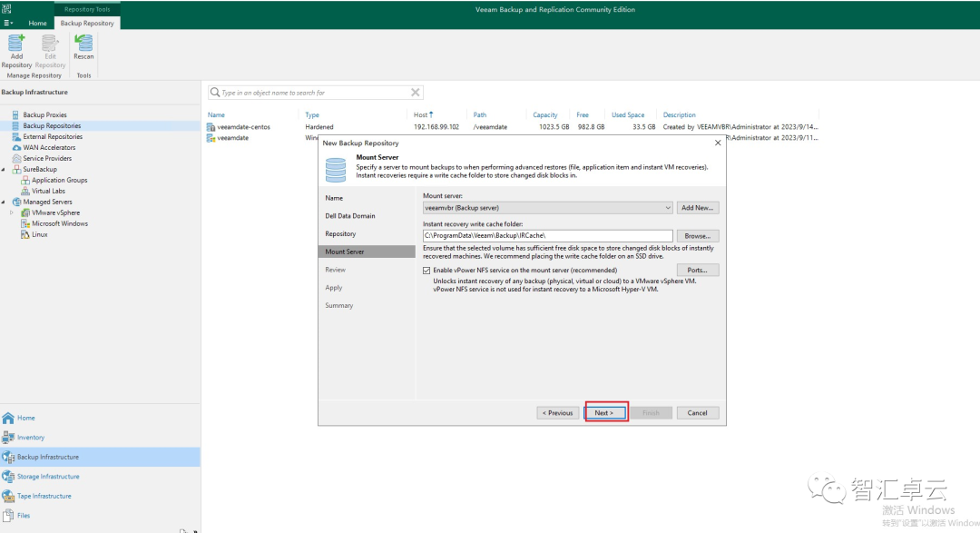This screenshot has width=980, height=533.
Task: Select the Backup Repository ribbon tab
Action: (87, 23)
